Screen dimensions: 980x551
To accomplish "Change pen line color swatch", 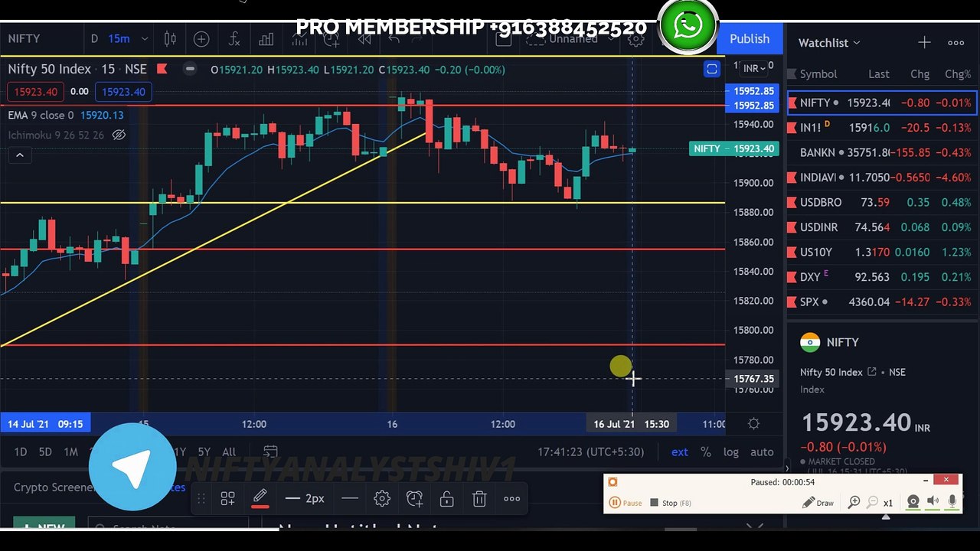I will coord(260,499).
